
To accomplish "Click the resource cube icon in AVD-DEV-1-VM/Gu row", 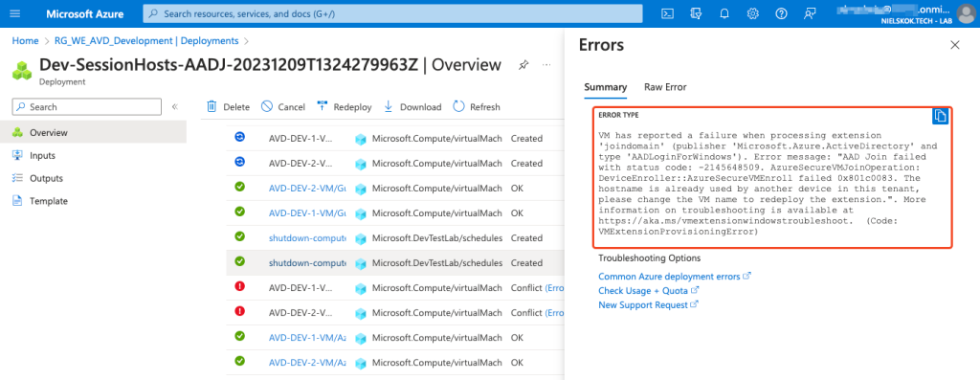I will point(360,213).
